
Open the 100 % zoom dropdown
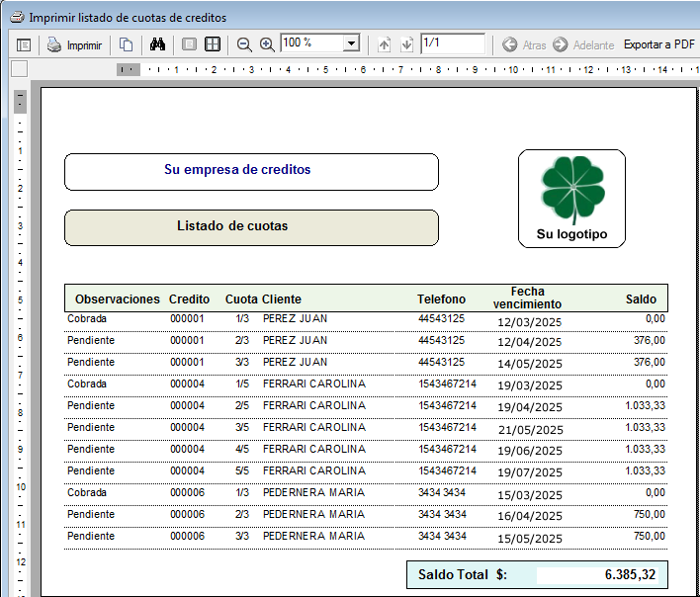pos(350,43)
